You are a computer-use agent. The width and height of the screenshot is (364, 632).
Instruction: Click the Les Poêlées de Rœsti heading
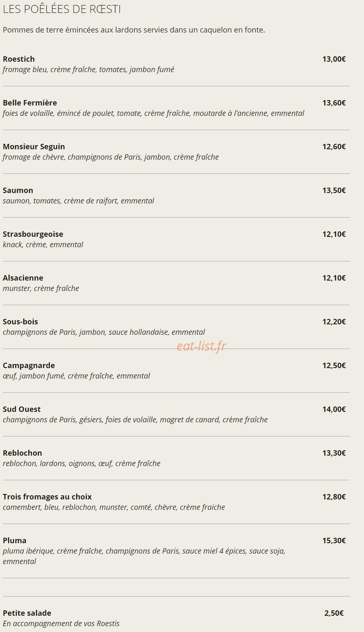[62, 9]
